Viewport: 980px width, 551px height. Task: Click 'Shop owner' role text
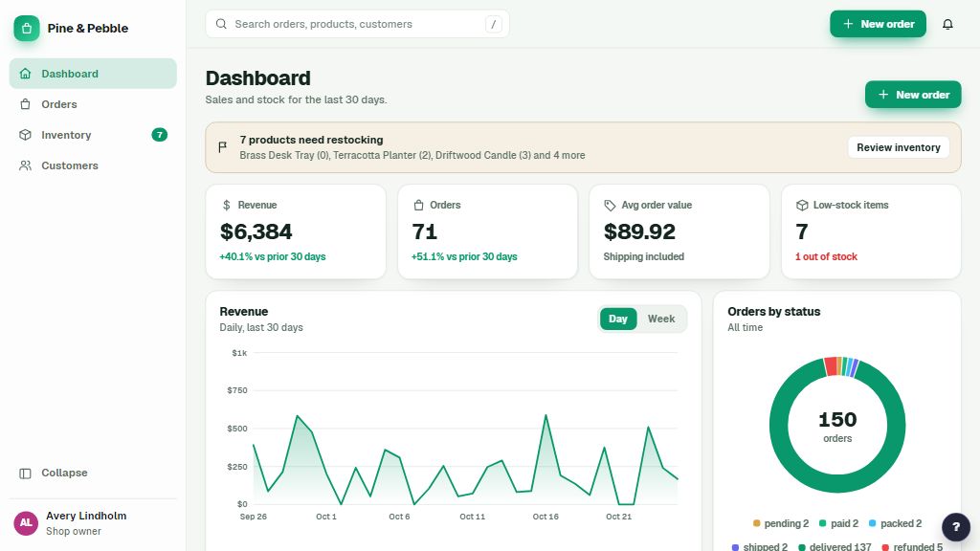[x=73, y=531]
